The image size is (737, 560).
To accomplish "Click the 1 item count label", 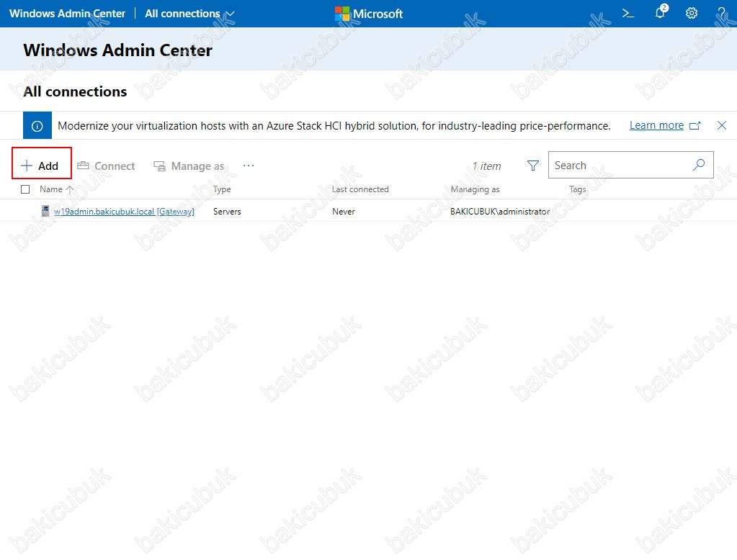I will click(x=486, y=166).
